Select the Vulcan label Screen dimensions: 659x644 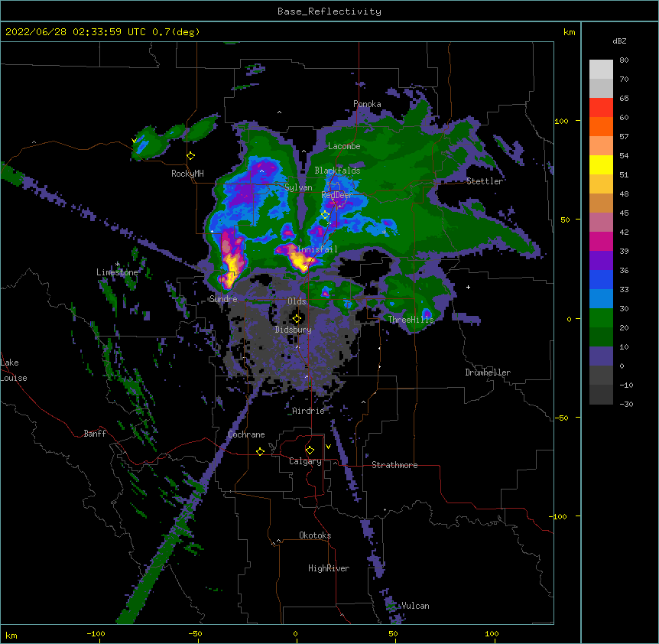415,606
